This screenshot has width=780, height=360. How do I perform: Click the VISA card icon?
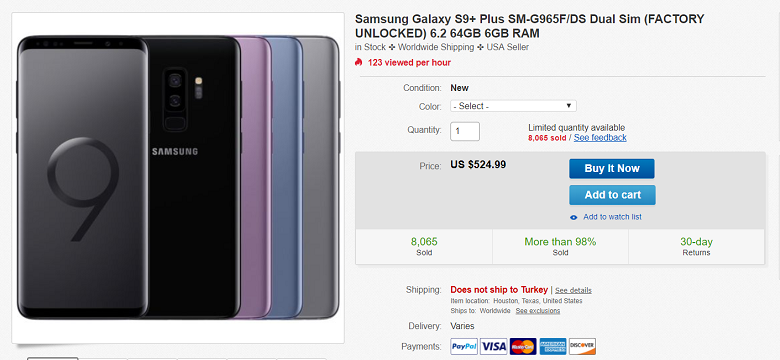[493, 346]
